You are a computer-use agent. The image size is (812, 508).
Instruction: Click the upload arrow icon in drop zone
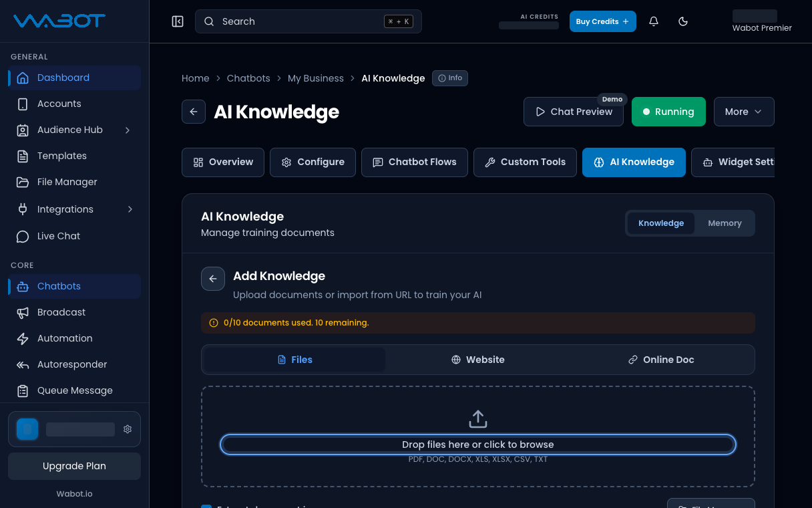pyautogui.click(x=478, y=419)
